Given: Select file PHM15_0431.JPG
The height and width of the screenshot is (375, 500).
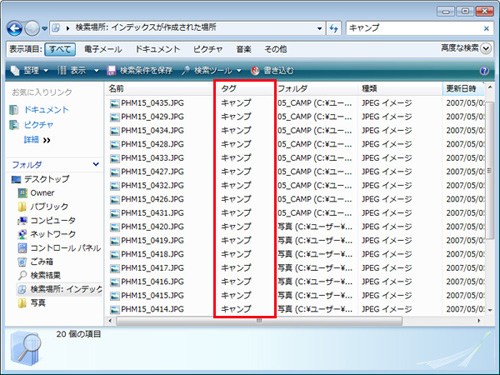Looking at the screenshot, I should click(152, 213).
